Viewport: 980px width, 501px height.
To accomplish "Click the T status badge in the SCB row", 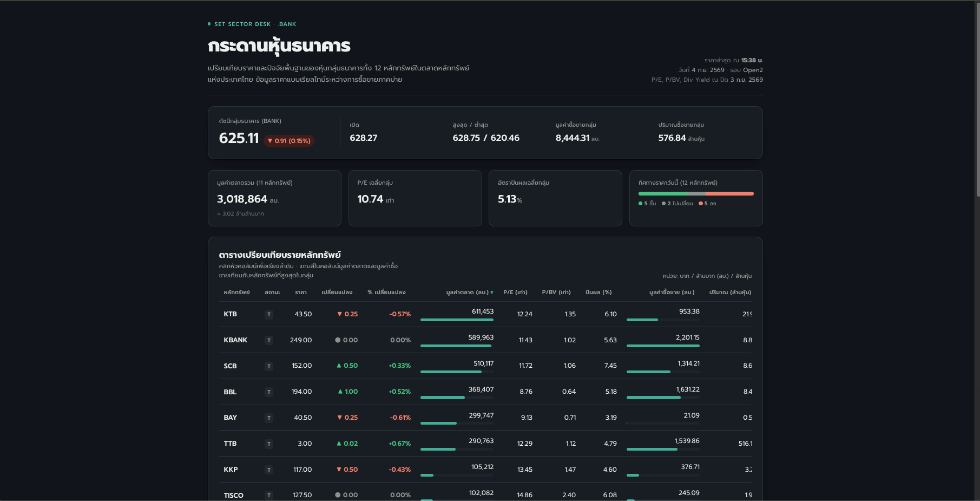I will pyautogui.click(x=269, y=367).
